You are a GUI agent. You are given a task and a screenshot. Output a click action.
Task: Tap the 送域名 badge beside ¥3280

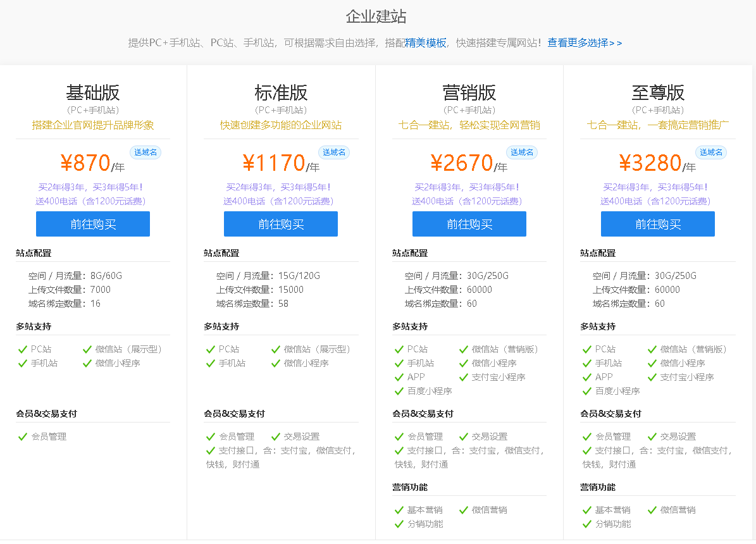click(710, 152)
